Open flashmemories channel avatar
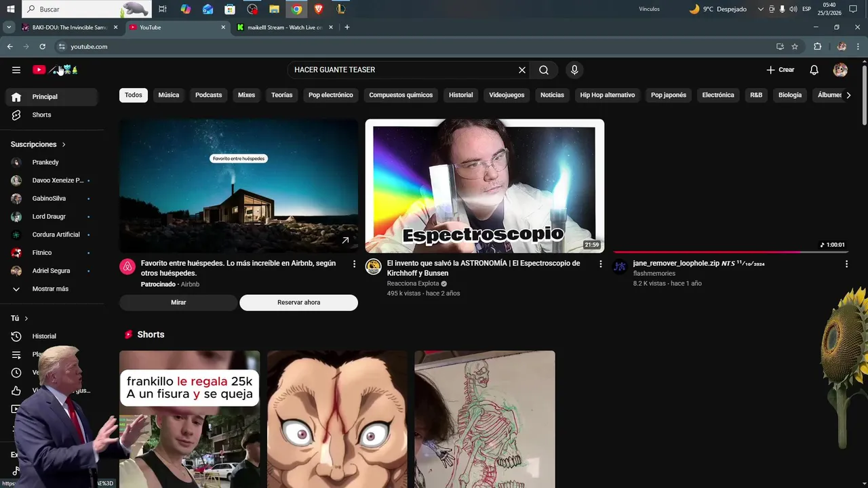Image resolution: width=868 pixels, height=488 pixels. 620,266
